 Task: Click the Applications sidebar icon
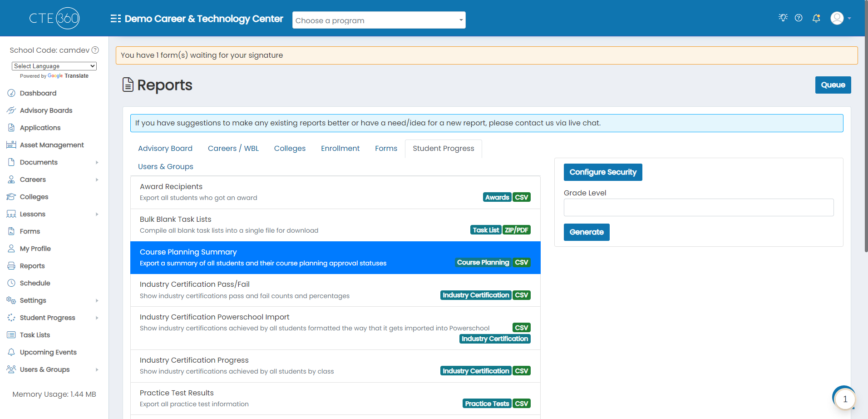[x=11, y=128]
